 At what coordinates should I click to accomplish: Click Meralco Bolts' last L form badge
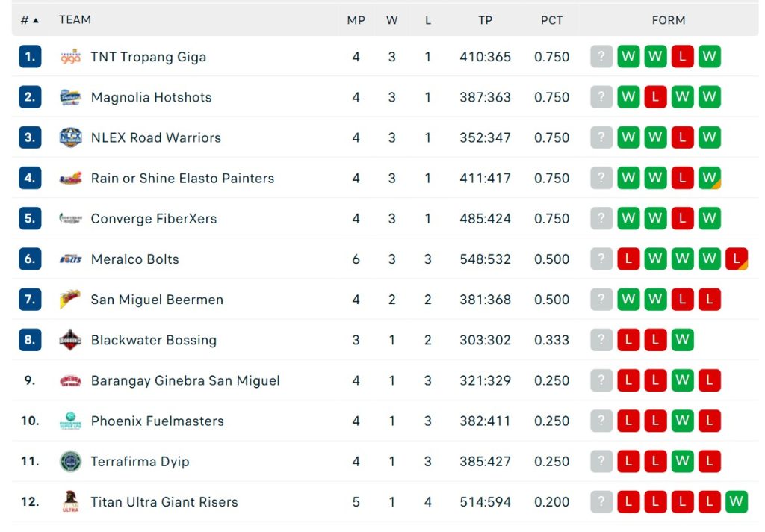pos(736,259)
